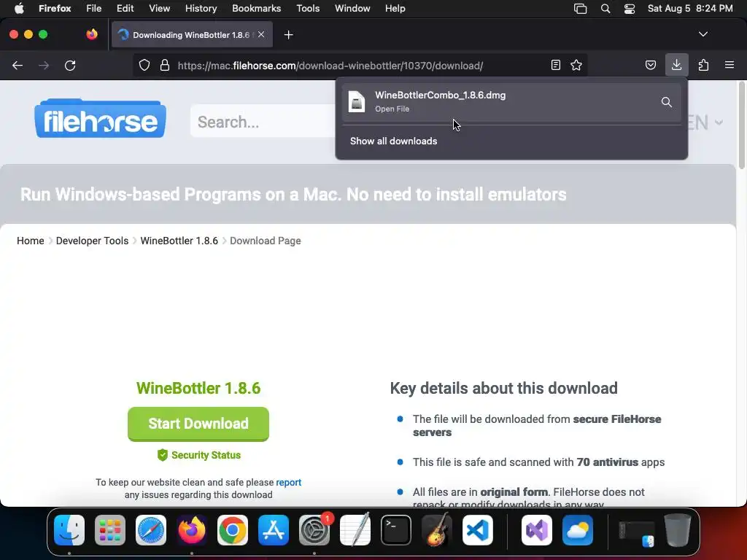
Task: Open the Edit menu
Action: coord(125,8)
